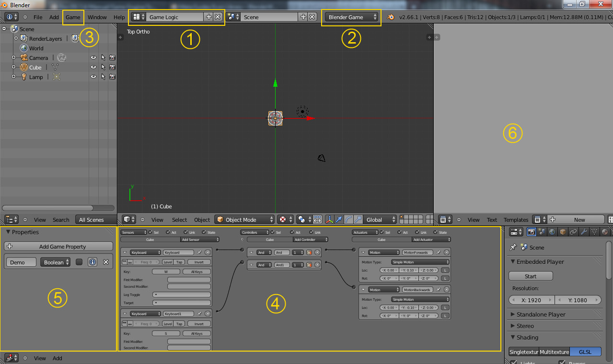Pin the Keyboard sensor
Image resolution: width=613 pixels, height=364 pixels.
pyautogui.click(x=199, y=252)
